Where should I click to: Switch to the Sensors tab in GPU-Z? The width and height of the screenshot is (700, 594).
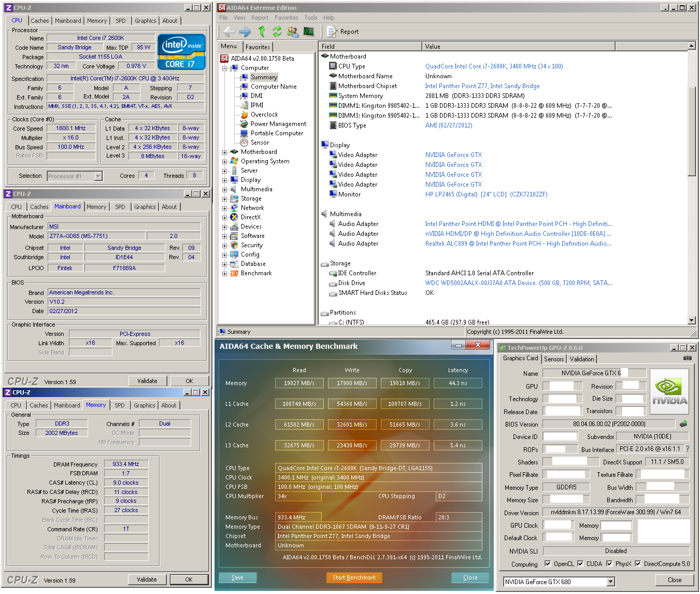point(554,359)
